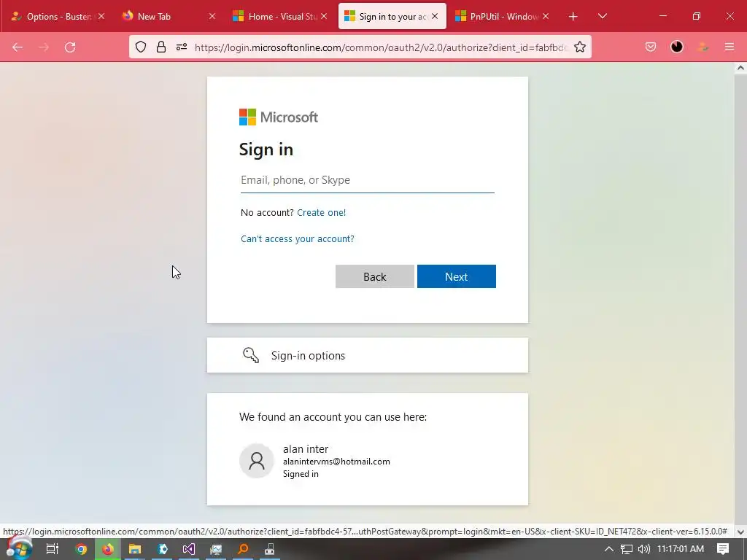Select the Firefox taskbar icon
The height and width of the screenshot is (560, 747).
[x=108, y=549]
